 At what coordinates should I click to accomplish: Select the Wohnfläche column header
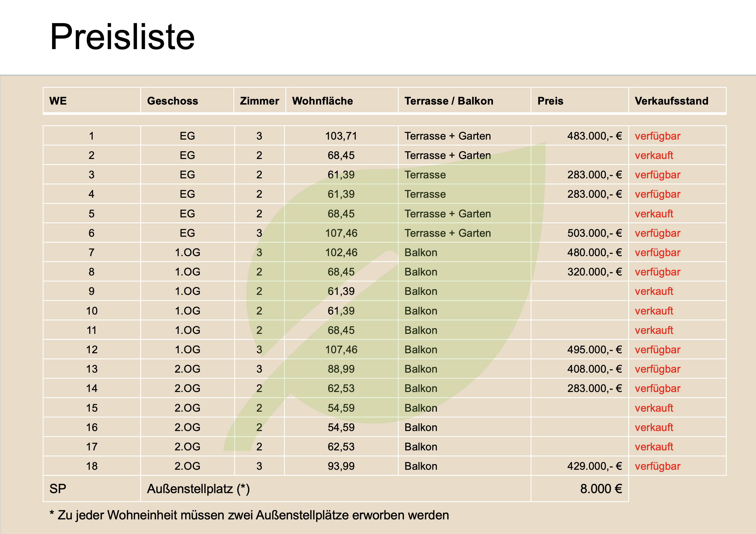click(x=322, y=101)
